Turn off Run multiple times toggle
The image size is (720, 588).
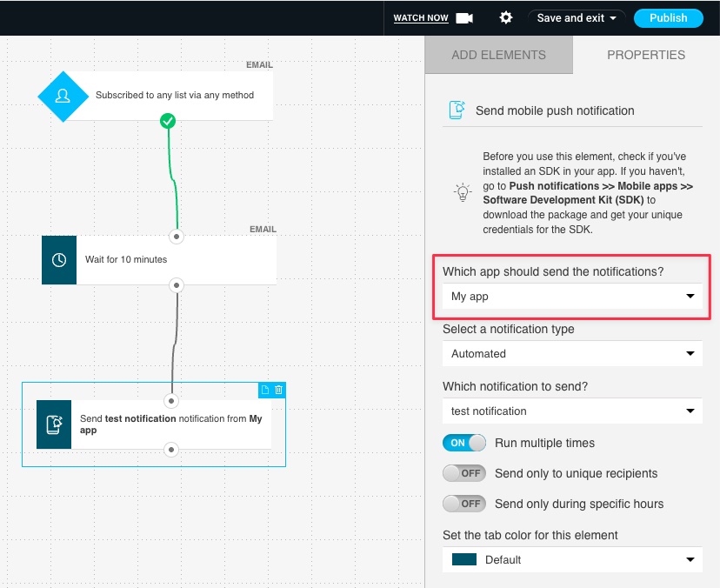pyautogui.click(x=463, y=443)
